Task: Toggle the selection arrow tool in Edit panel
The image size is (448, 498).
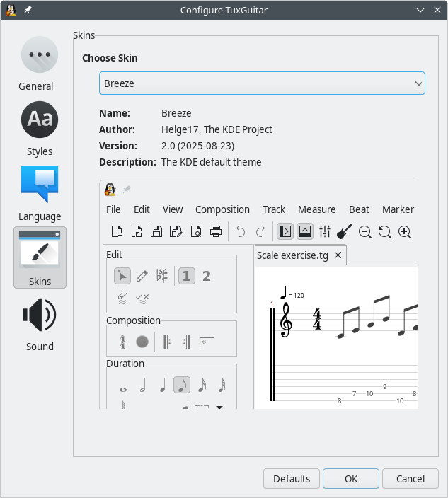Action: (122, 276)
